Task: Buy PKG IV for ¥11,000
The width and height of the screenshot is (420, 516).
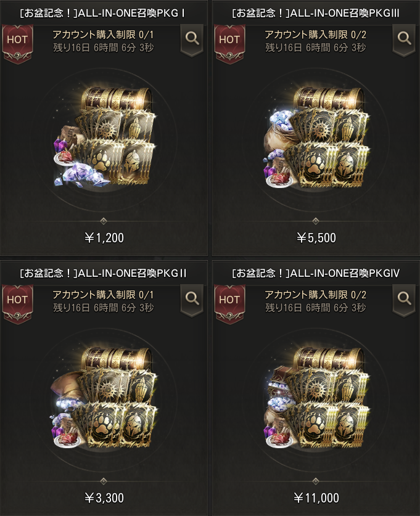Action: (316, 498)
